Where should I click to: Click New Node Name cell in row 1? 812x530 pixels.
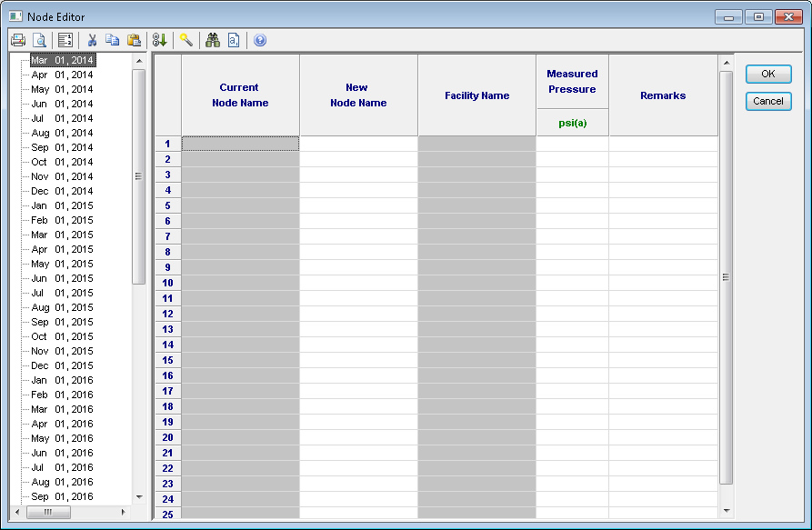pos(358,144)
